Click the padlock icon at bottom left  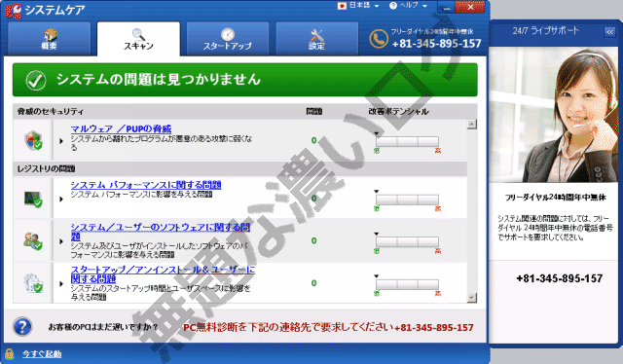[9, 353]
